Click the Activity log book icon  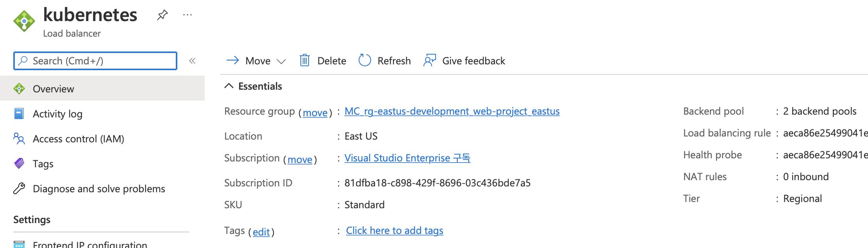[19, 113]
